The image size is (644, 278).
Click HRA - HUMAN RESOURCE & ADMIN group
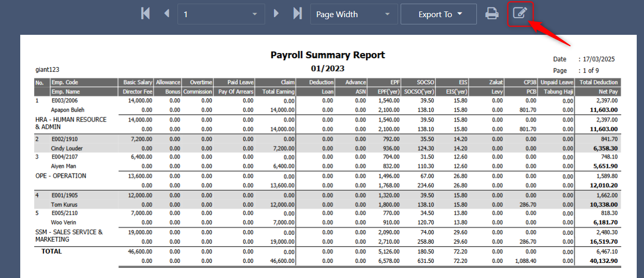click(x=71, y=123)
